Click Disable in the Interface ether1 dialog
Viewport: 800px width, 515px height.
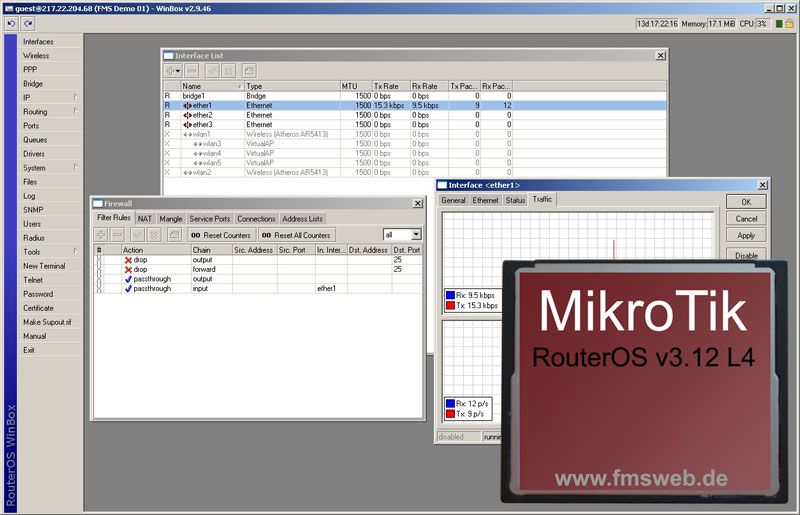tap(746, 255)
